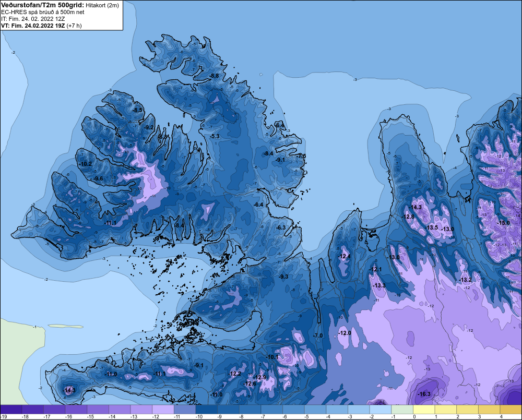Screen dimensions: 522x420
Task: Click the -13.3 temperature label
Action: 379,285
